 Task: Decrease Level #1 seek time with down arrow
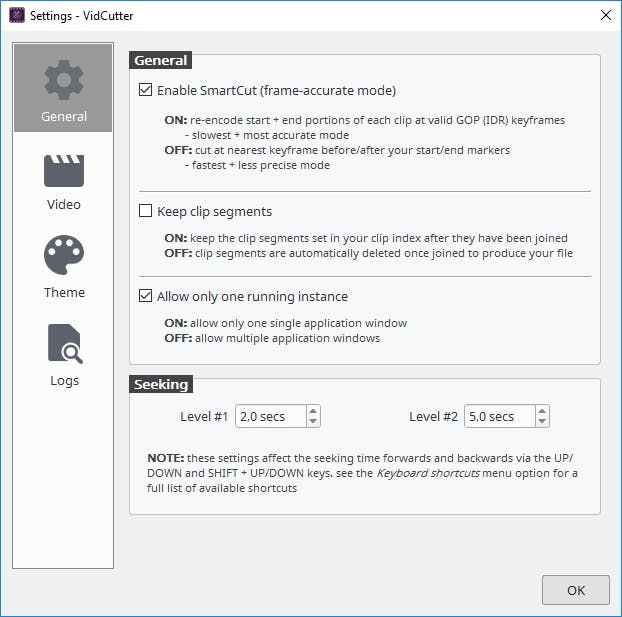[x=313, y=421]
